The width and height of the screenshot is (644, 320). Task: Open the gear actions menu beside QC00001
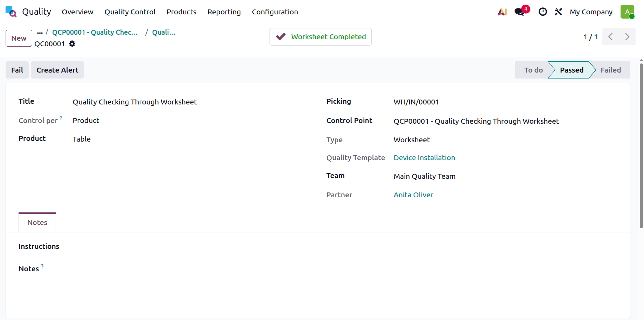[72, 44]
